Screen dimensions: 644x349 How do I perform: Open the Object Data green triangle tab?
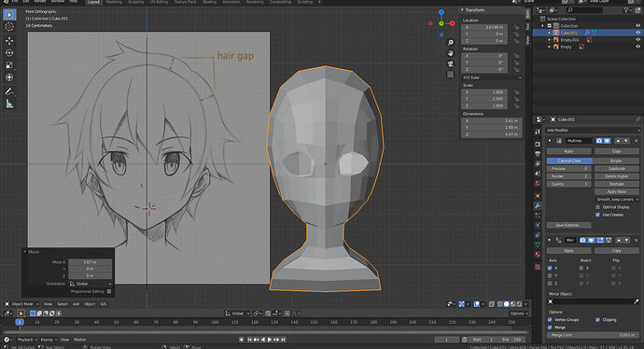538,244
